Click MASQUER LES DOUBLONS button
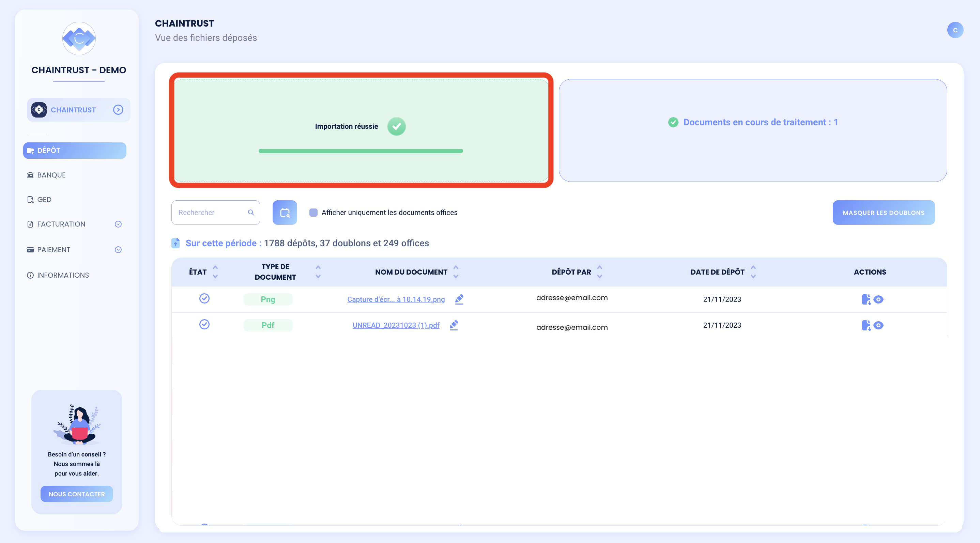This screenshot has height=543, width=980. 883,213
